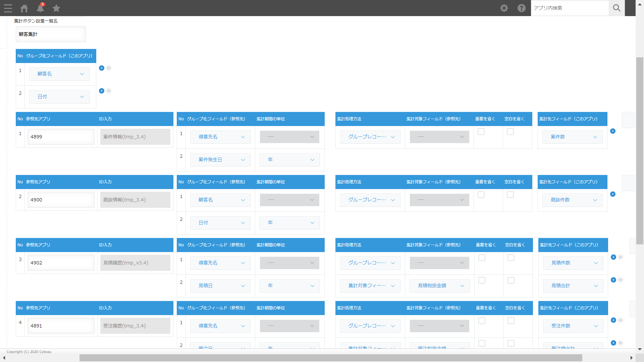644x362 pixels.
Task: Add aggregation row after 商談件数
Action: click(613, 194)
